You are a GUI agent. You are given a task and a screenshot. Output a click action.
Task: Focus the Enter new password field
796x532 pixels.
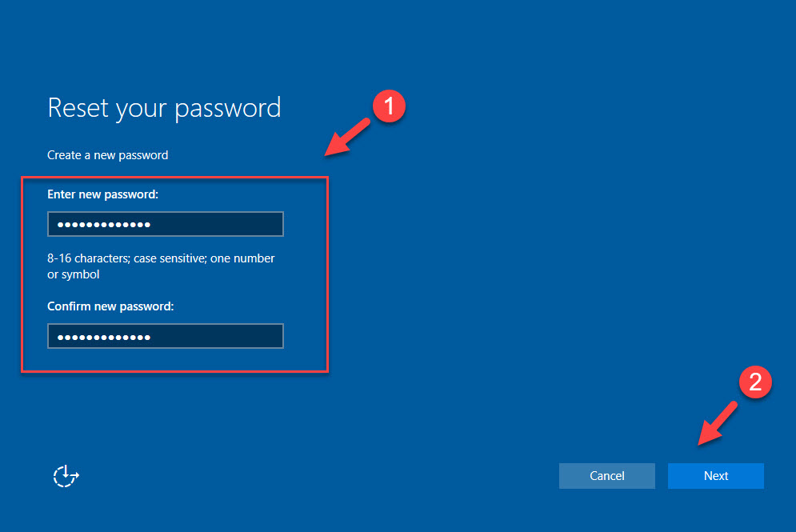(x=166, y=224)
